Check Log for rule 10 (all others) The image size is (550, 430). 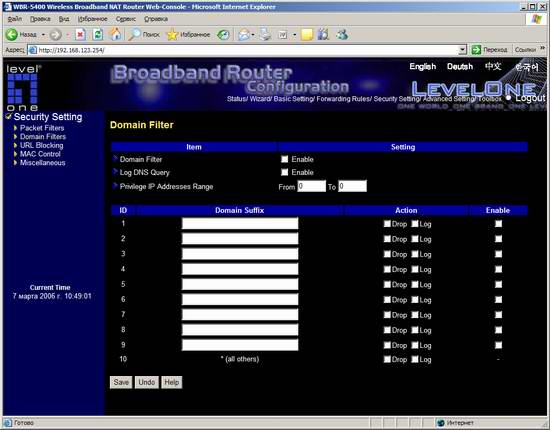pyautogui.click(x=415, y=359)
